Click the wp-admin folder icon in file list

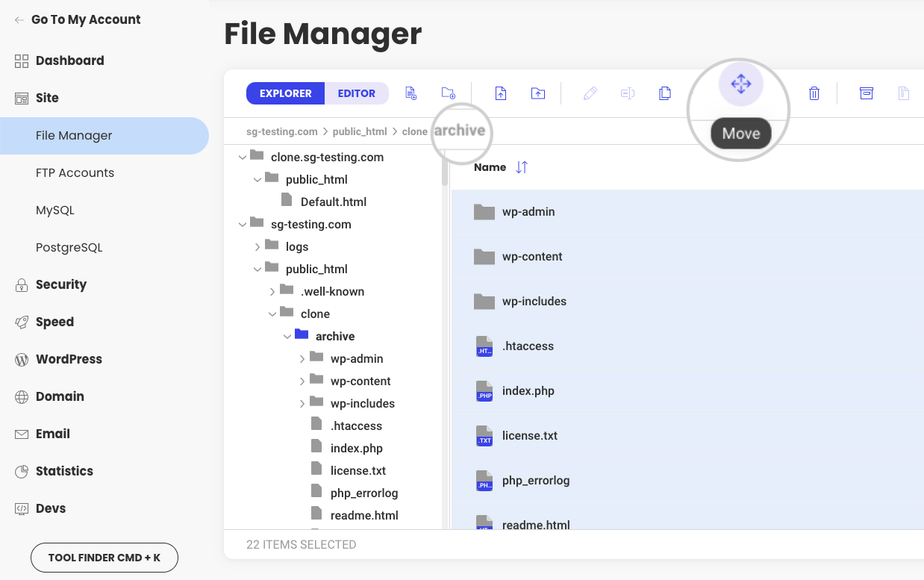coord(484,212)
